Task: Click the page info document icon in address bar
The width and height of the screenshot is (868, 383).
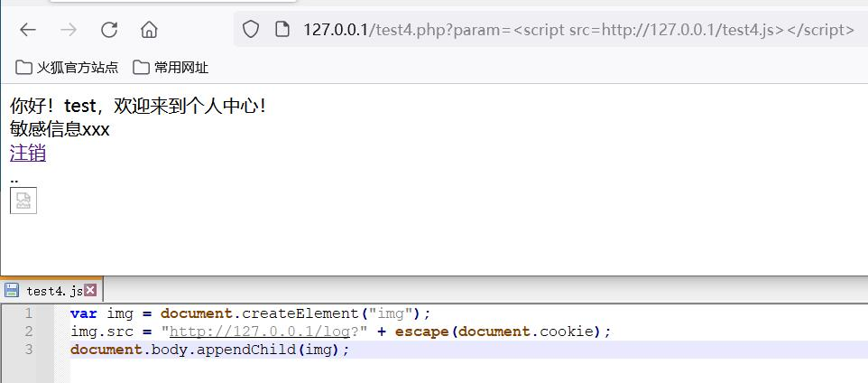Action: point(282,30)
